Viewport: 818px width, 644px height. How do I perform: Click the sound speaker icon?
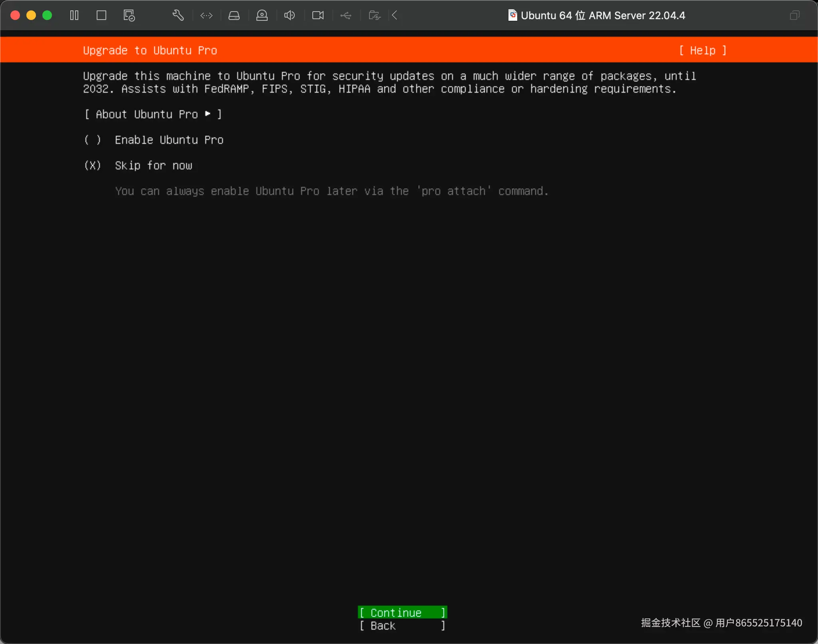tap(290, 16)
